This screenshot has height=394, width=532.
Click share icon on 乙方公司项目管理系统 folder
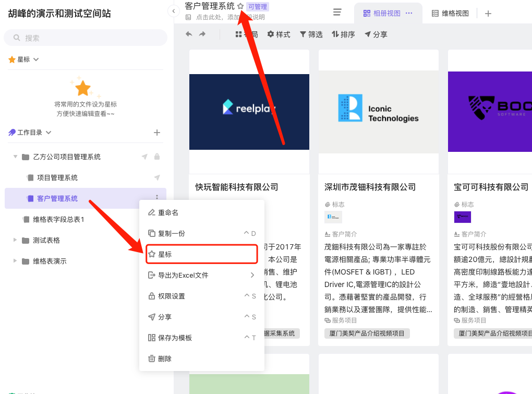click(144, 157)
